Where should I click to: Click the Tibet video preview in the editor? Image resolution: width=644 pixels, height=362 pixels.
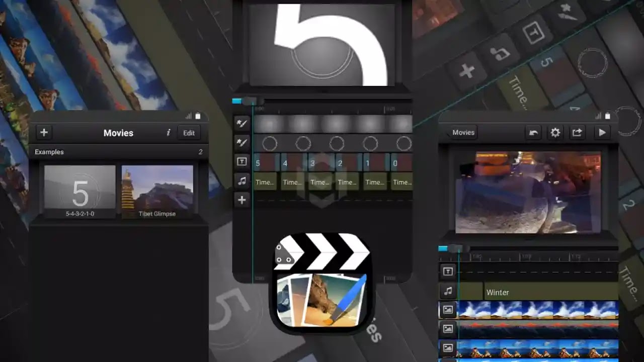pyautogui.click(x=528, y=192)
